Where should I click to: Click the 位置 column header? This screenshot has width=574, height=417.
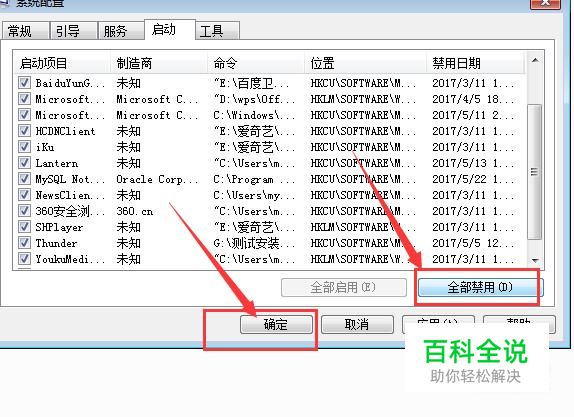click(365, 63)
